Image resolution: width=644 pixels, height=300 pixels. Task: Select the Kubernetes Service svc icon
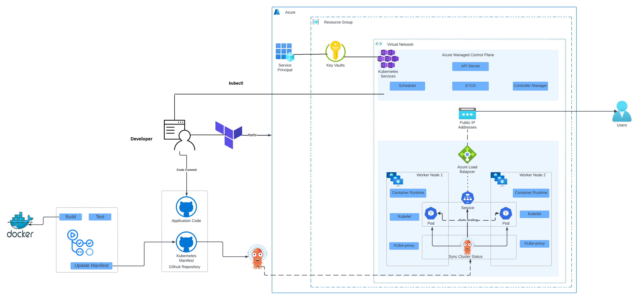coord(467,198)
